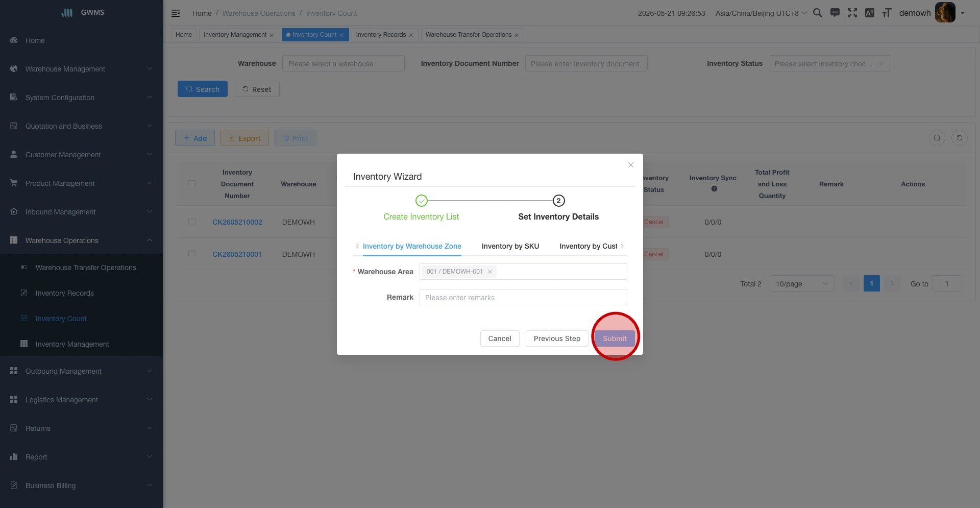Open Warehouse Transfer Operations in sidebar
980x508 pixels.
tap(82, 268)
